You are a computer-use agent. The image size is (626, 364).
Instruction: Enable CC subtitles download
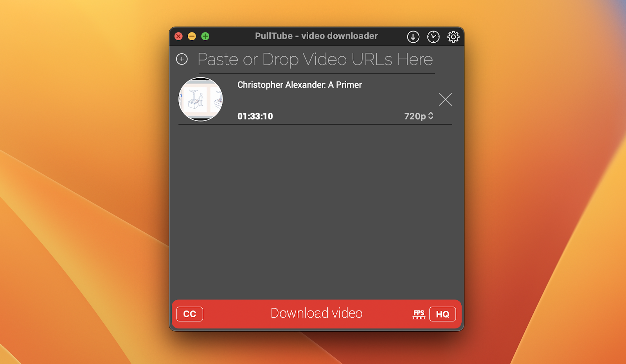[x=190, y=314]
